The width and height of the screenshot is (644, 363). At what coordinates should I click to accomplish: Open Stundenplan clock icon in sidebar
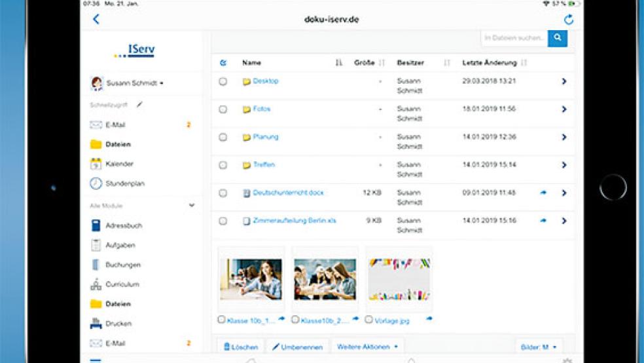(96, 183)
